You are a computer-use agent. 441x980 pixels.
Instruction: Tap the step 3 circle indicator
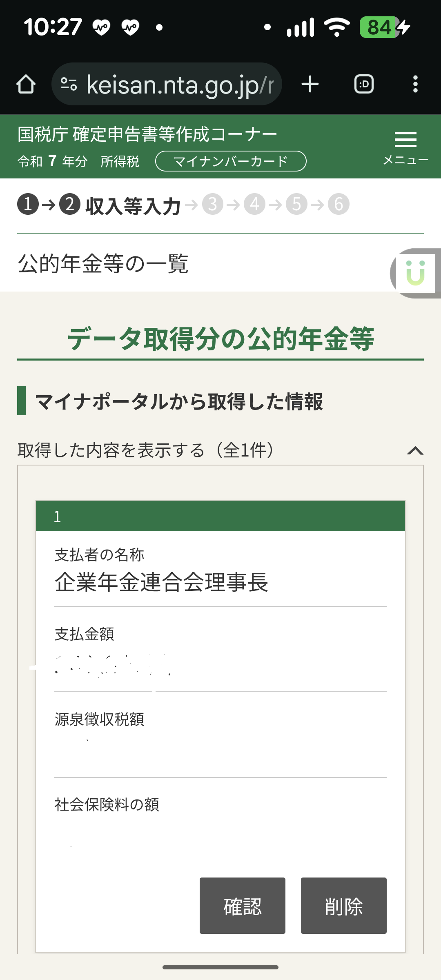pos(213,204)
